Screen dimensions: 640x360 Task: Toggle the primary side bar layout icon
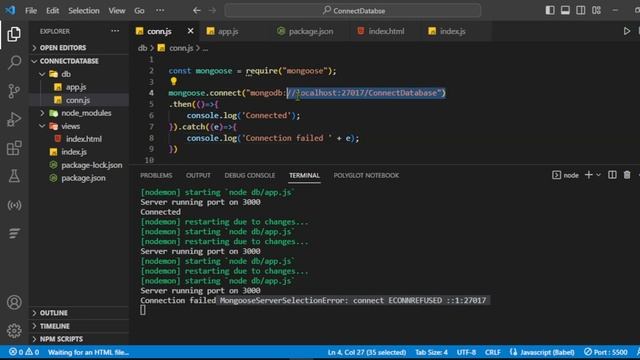[x=550, y=11]
